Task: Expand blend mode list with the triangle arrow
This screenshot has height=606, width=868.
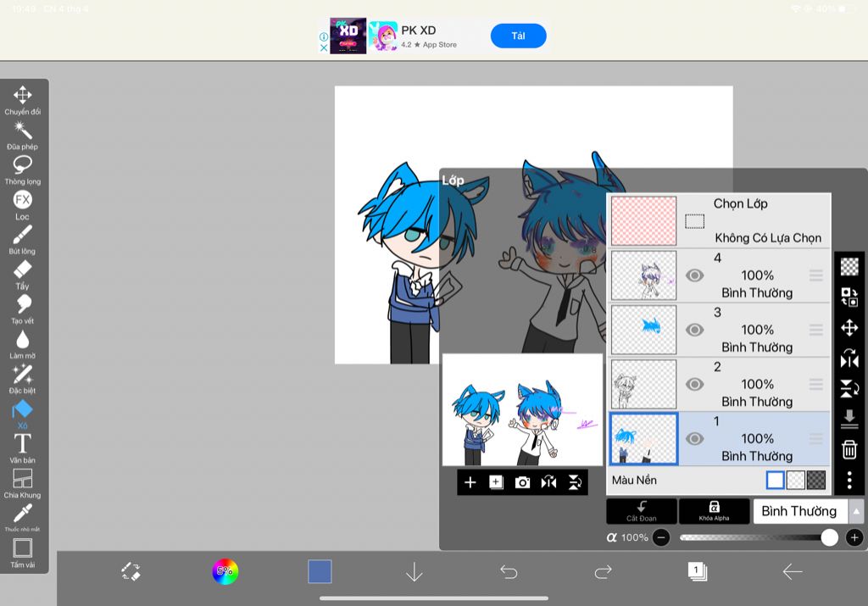Action: coord(856,511)
